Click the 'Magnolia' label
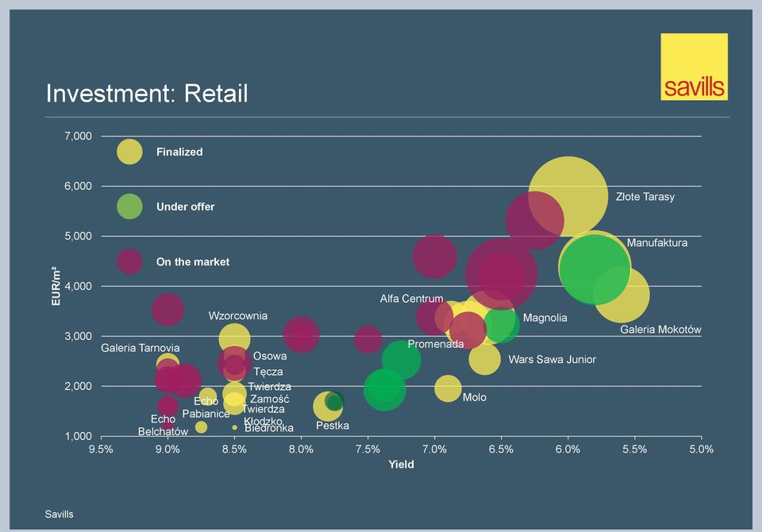 [545, 318]
